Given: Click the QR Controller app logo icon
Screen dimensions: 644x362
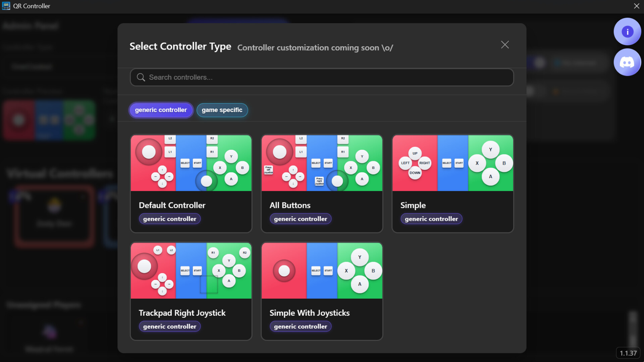Looking at the screenshot, I should [x=6, y=6].
